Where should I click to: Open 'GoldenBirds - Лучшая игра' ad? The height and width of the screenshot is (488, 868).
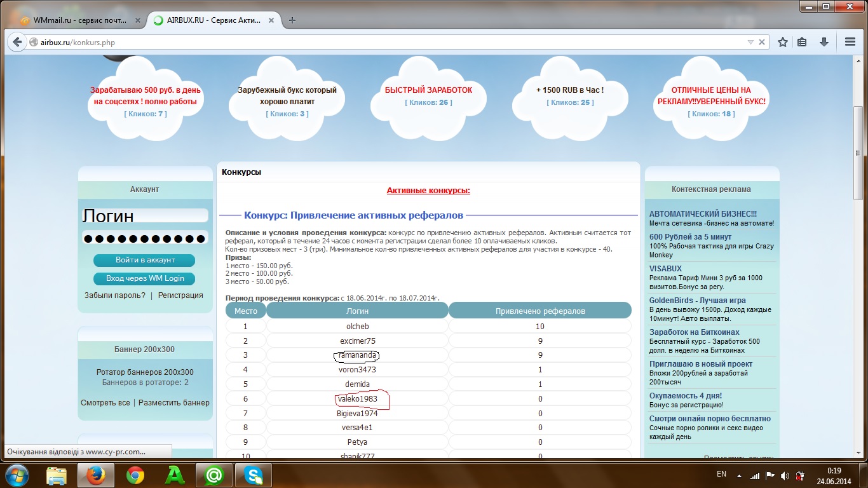tap(698, 301)
